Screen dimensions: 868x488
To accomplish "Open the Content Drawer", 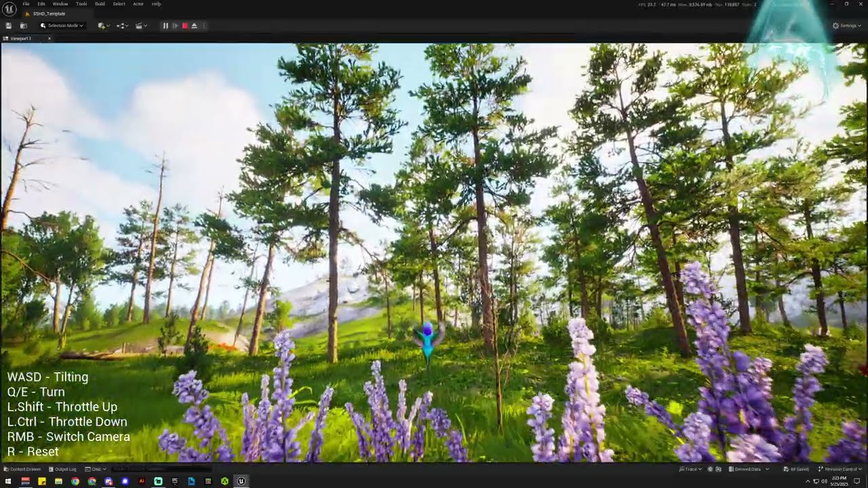I will point(22,469).
